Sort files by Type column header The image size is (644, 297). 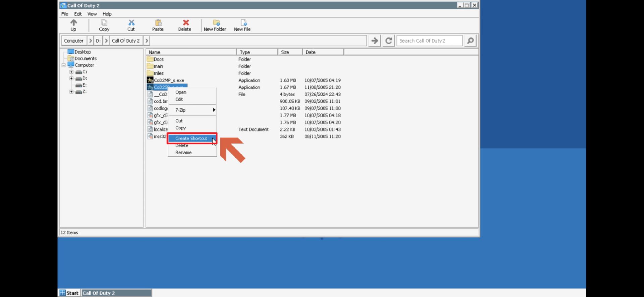(x=257, y=52)
